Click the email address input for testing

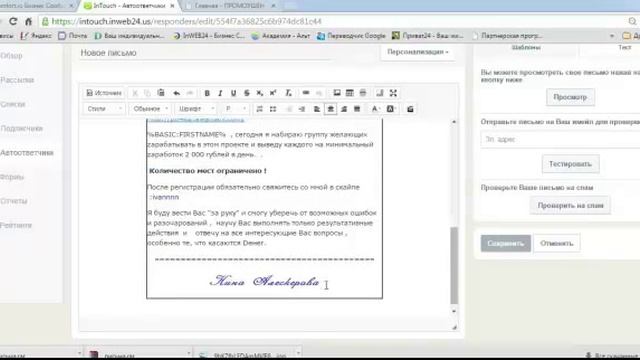pos(560,140)
